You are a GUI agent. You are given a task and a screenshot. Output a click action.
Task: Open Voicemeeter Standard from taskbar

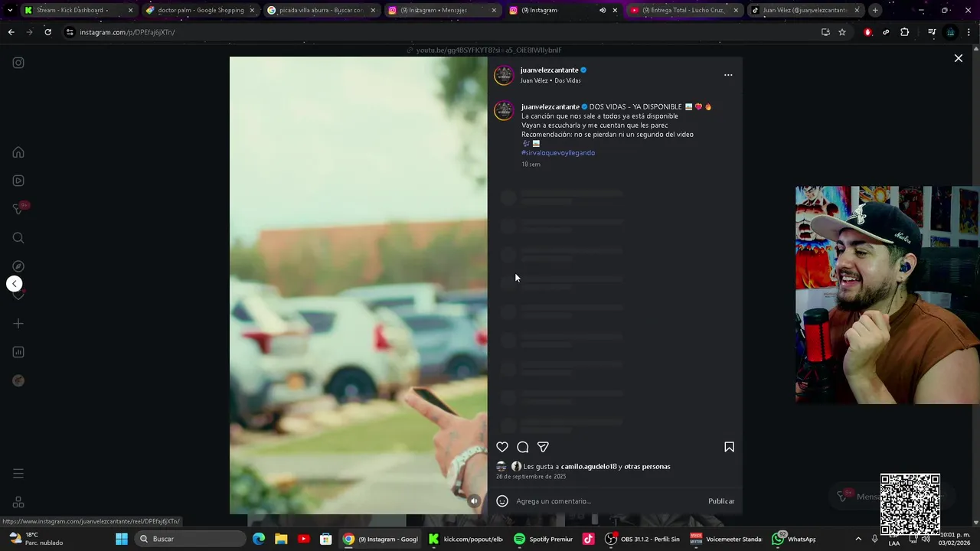726,539
